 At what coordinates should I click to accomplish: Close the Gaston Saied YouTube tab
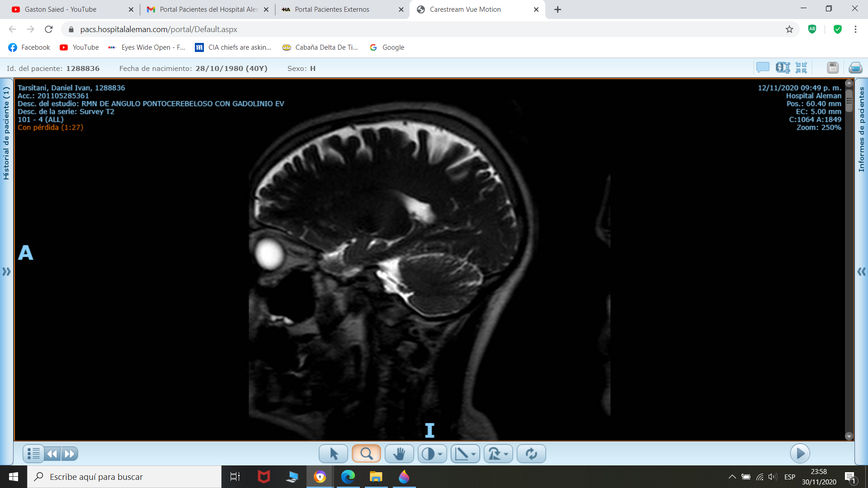[131, 9]
